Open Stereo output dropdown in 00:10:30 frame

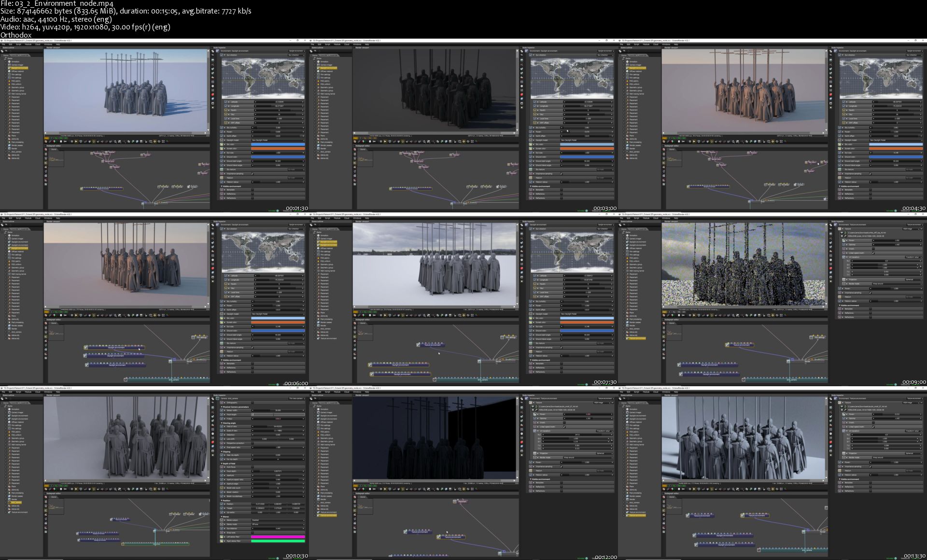click(x=278, y=520)
